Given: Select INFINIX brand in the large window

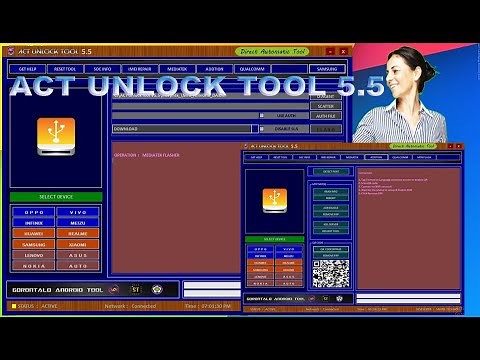Looking at the screenshot, I should (x=34, y=223).
